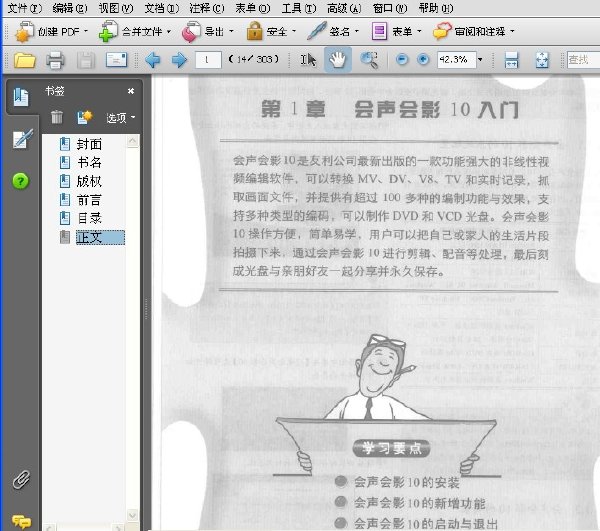Image resolution: width=600 pixels, height=531 pixels.
Task: Open the 视图 menu
Action: (x=116, y=8)
